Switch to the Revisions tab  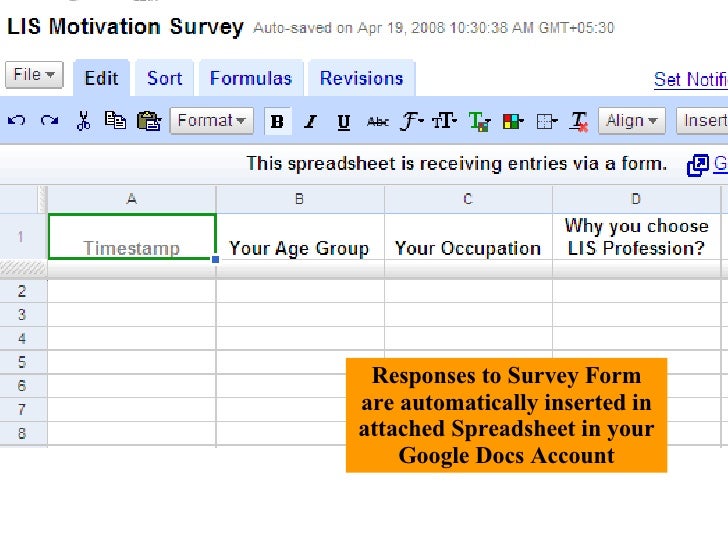[x=362, y=78]
